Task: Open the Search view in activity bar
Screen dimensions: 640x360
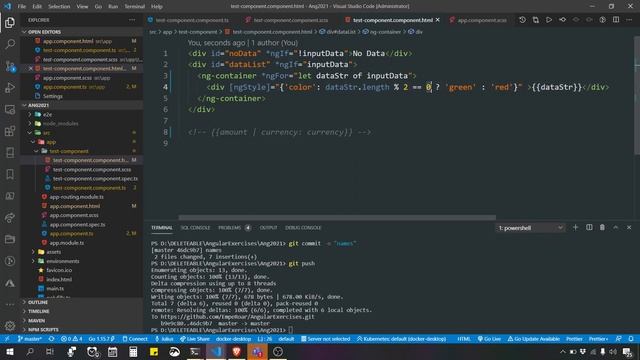Action: [x=10, y=44]
